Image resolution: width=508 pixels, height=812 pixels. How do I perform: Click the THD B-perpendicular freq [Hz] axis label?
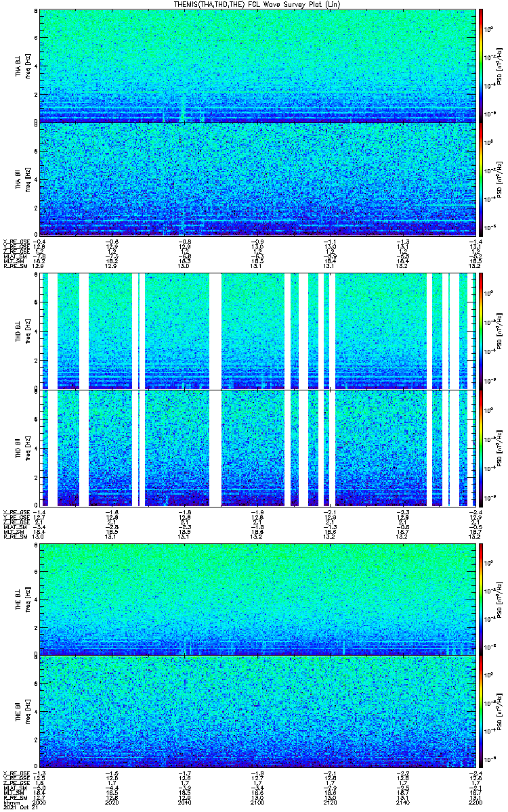tap(27, 331)
